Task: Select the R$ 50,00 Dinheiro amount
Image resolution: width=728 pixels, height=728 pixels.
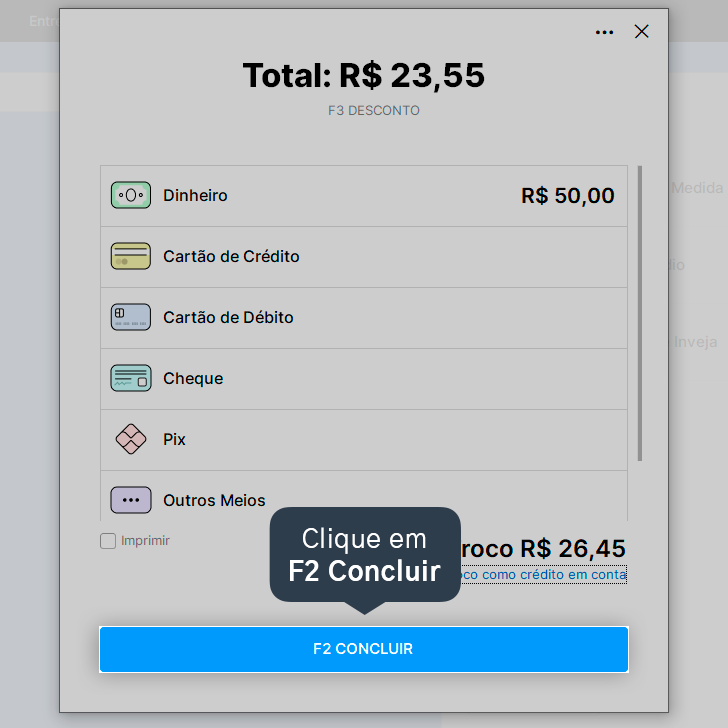Action: point(567,195)
